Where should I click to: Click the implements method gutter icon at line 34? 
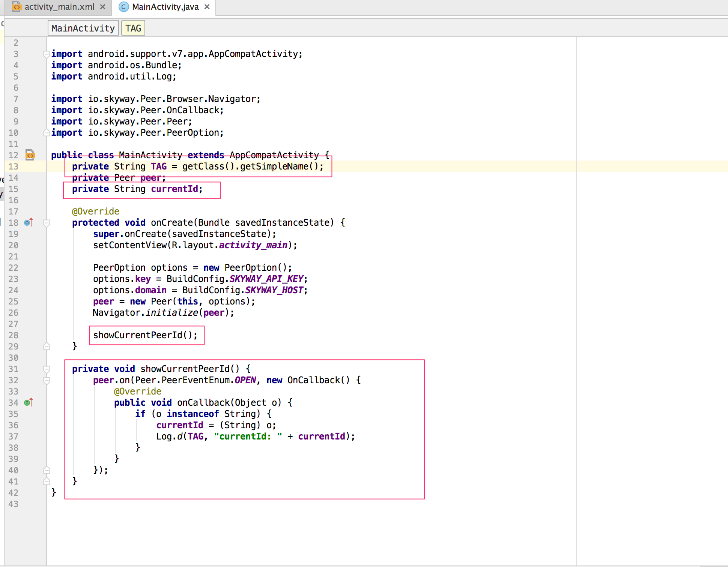click(x=28, y=403)
